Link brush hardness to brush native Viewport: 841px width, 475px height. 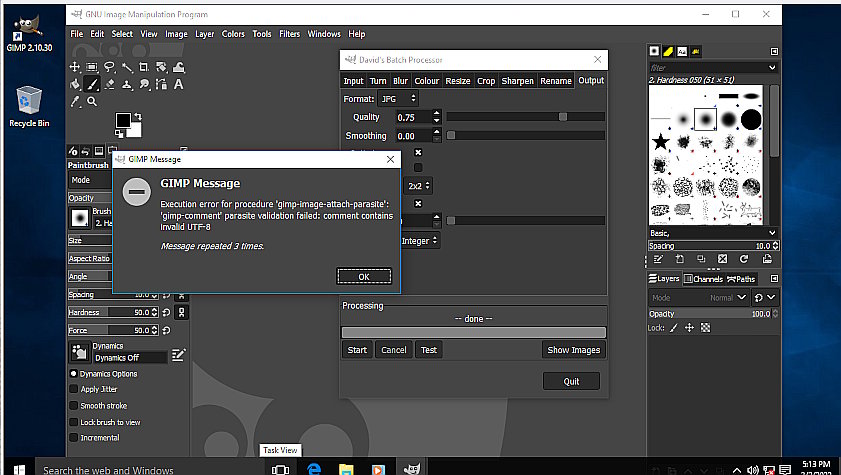(x=182, y=312)
